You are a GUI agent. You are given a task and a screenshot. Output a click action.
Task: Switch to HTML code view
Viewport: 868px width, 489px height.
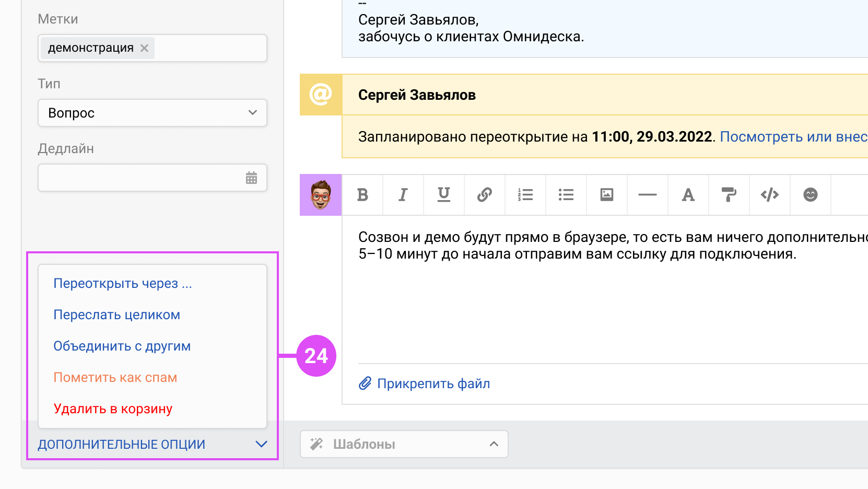pos(769,195)
